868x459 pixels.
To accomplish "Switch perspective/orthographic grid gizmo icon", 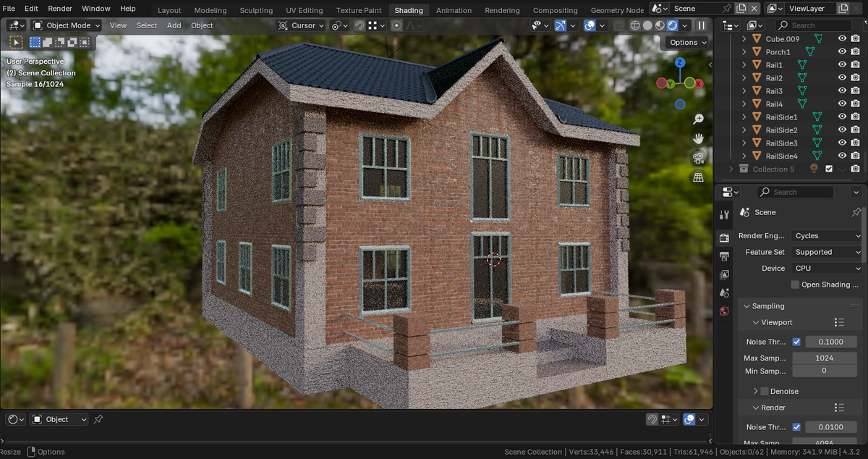I will coord(698,177).
